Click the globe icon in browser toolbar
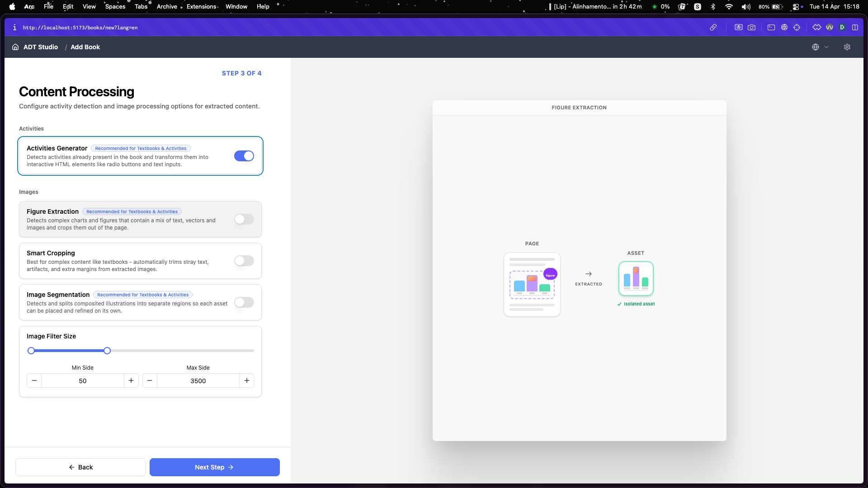This screenshot has width=868, height=488. coord(784,28)
